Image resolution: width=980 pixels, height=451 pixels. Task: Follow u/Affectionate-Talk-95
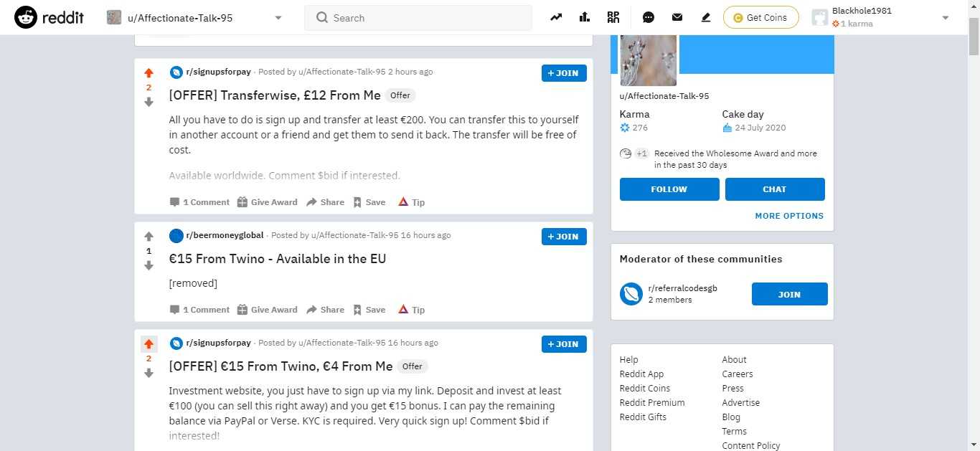tap(669, 189)
